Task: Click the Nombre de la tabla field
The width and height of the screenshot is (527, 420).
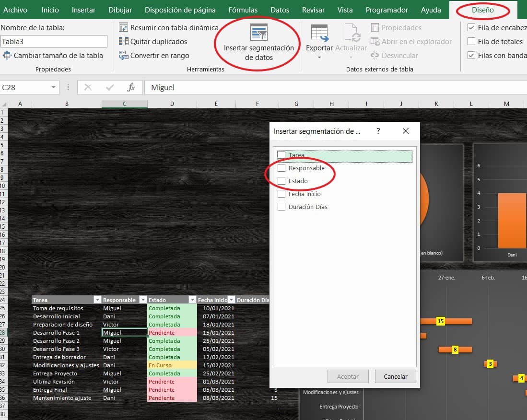Action: point(54,41)
